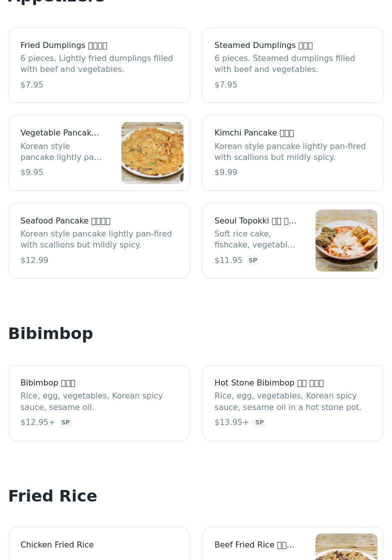Viewport: 392px width, 560px height.
Task: Click the $13.95+ price label
Action: point(231,422)
